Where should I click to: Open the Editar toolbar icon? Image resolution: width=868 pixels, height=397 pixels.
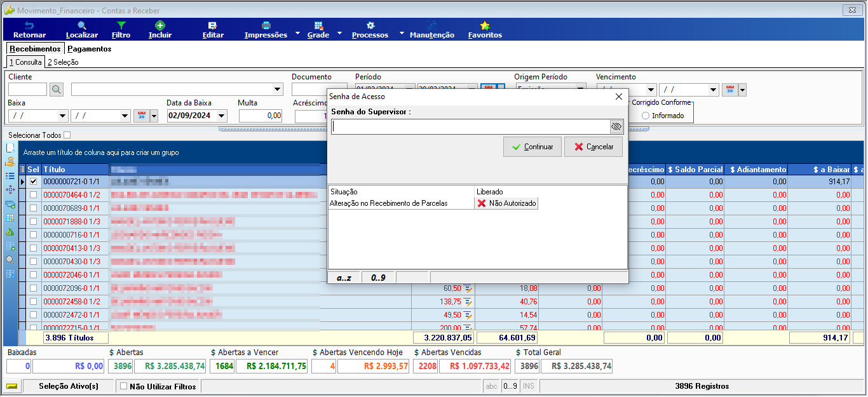point(213,25)
